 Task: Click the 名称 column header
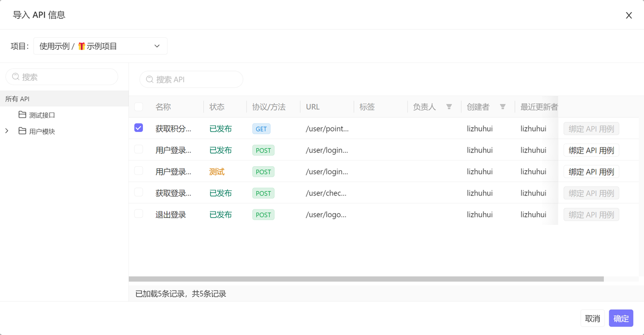[163, 107]
